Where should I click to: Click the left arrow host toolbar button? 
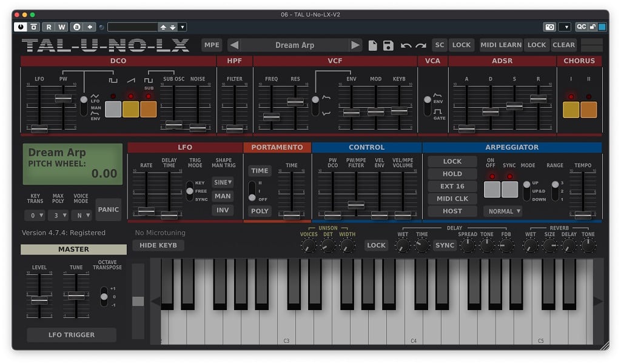(90, 27)
